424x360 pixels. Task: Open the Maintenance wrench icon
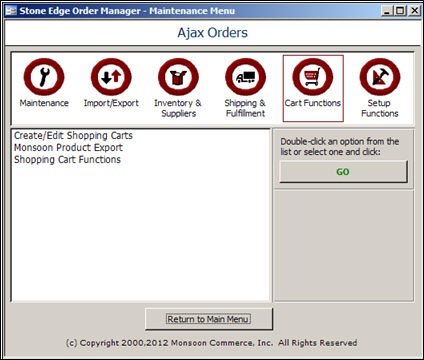(x=44, y=77)
